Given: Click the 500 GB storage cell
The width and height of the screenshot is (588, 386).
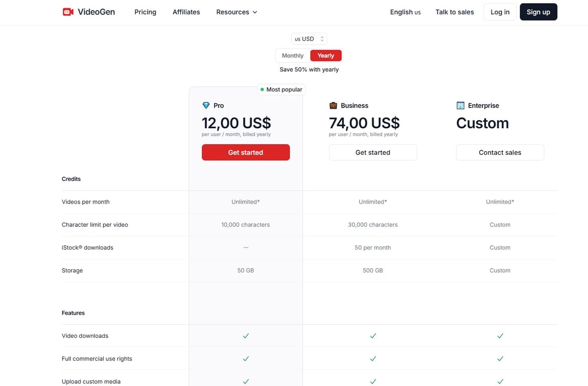Looking at the screenshot, I should coord(373,270).
